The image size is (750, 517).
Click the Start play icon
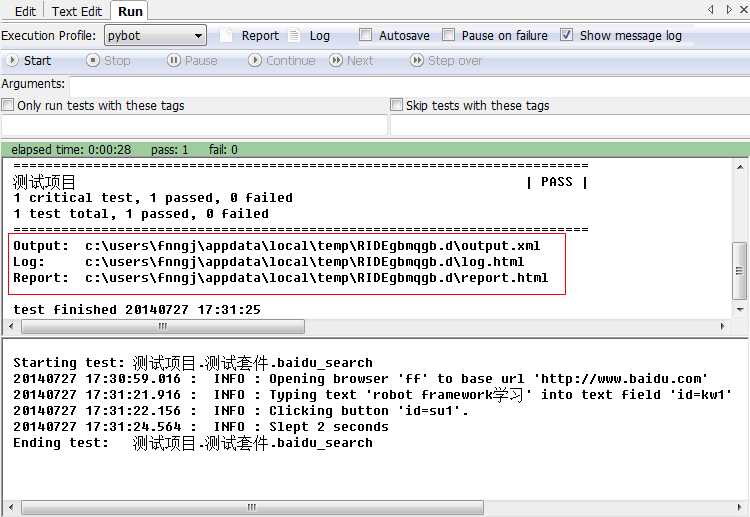12,61
